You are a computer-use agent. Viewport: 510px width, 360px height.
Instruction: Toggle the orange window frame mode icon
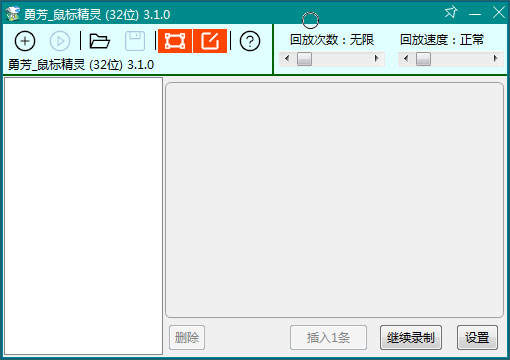(175, 41)
